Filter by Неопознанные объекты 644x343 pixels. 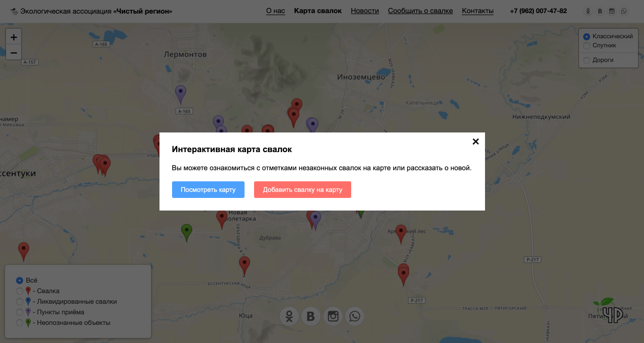20,323
